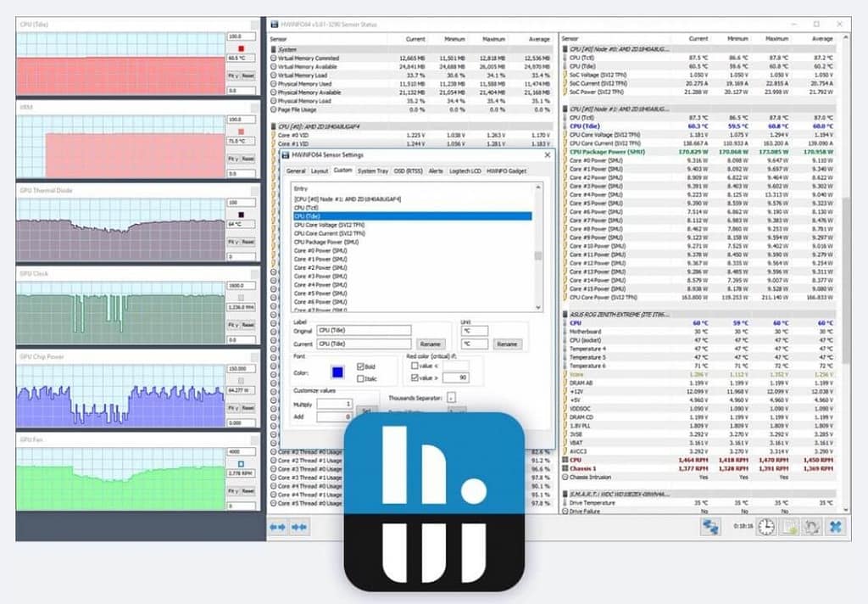Click the circular-arrows reset icon in bottom toolbar

[810, 527]
